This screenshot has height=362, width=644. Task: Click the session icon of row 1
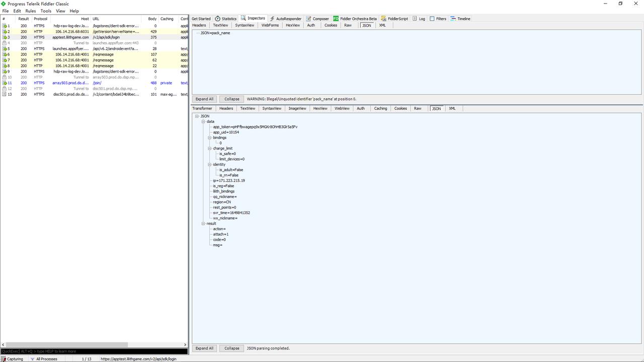[5, 26]
